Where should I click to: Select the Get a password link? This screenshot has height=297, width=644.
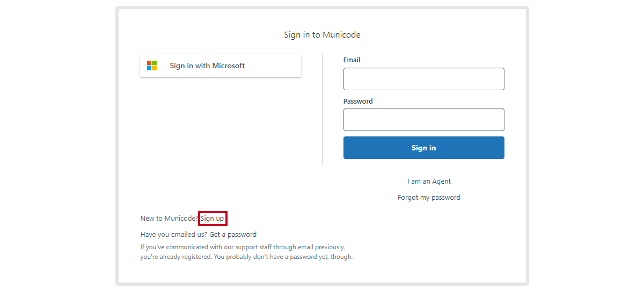233,235
